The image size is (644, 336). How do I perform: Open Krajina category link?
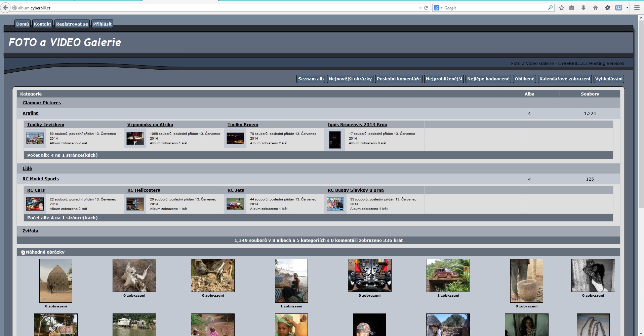[31, 113]
